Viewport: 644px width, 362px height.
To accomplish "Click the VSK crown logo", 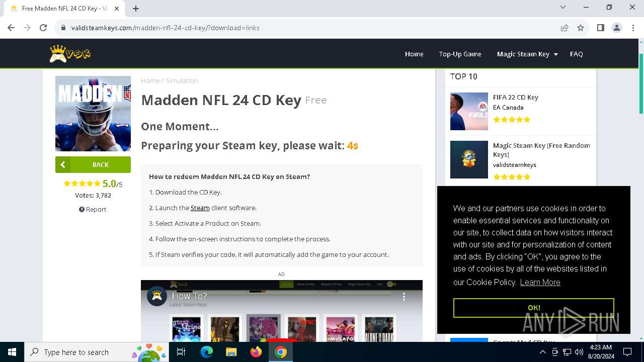I will pos(70,53).
